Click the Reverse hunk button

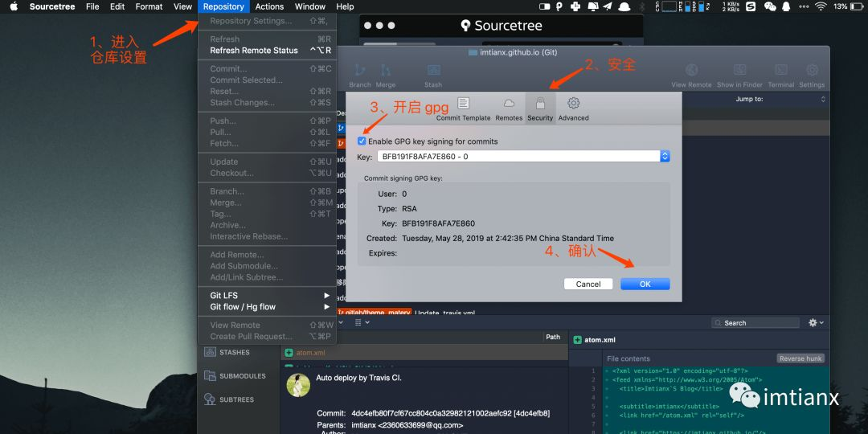point(800,358)
